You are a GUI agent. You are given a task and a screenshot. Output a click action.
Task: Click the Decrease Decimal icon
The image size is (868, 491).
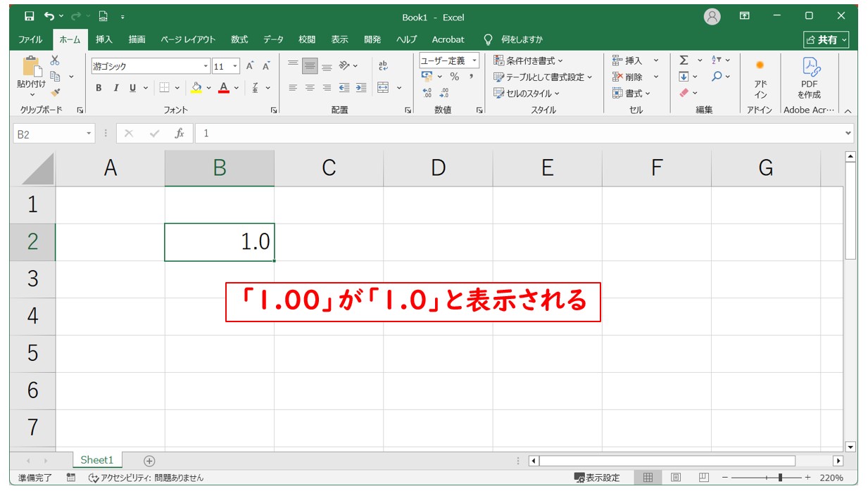click(444, 93)
